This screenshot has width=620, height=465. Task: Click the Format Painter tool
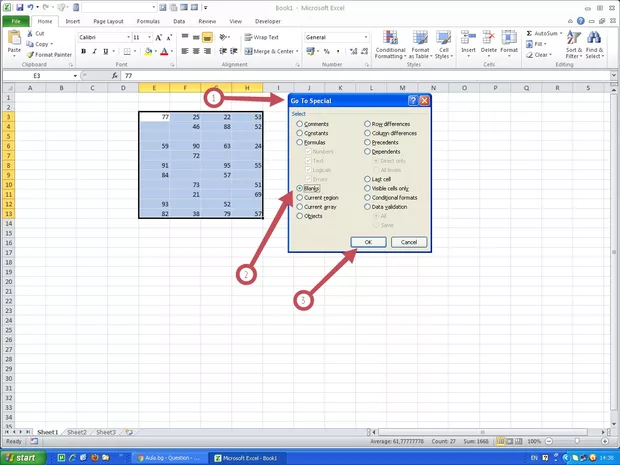coord(50,54)
